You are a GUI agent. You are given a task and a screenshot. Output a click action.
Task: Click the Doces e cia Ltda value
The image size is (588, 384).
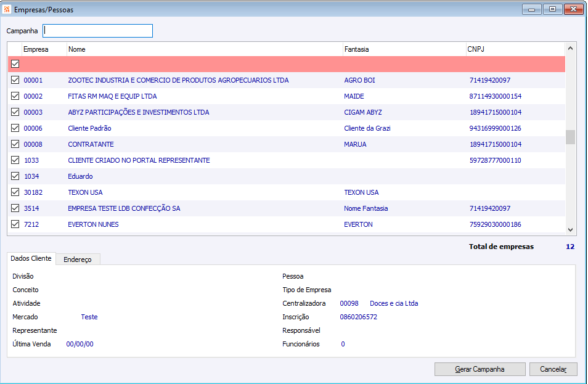coord(394,303)
